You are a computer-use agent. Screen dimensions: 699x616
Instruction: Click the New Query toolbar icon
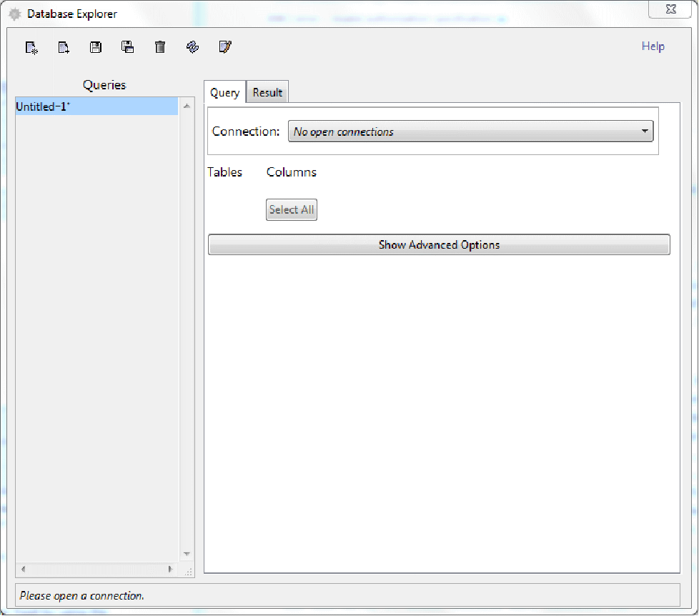point(31,48)
